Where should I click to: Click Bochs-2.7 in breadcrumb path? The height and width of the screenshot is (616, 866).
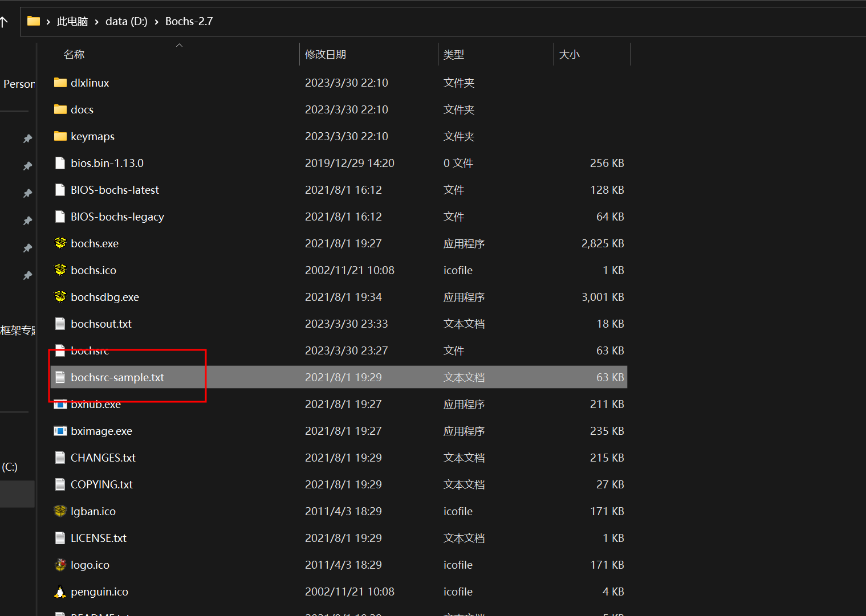[189, 21]
